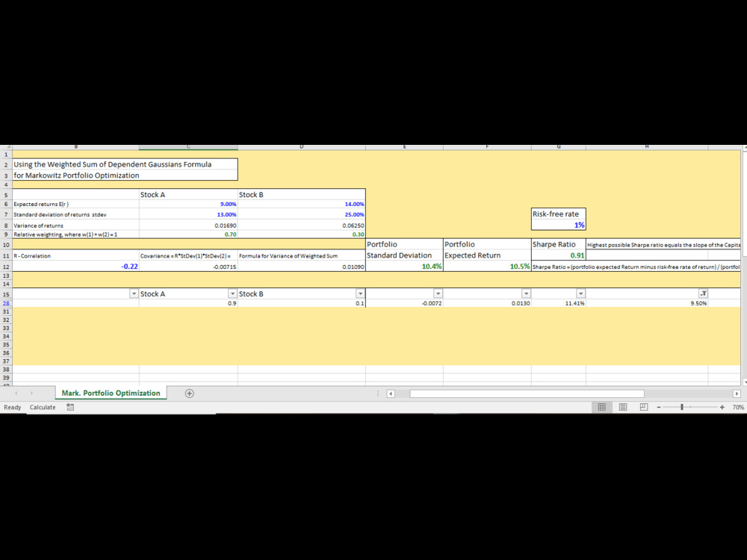Select the Mark. Portfolio Optimization sheet tab
747x560 pixels.
click(x=111, y=393)
